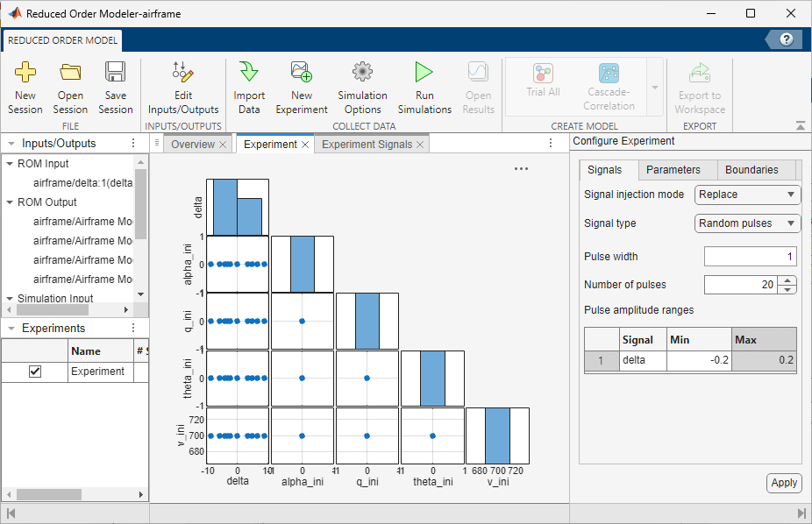
Task: Close the Experiment Signals tab
Action: 419,143
